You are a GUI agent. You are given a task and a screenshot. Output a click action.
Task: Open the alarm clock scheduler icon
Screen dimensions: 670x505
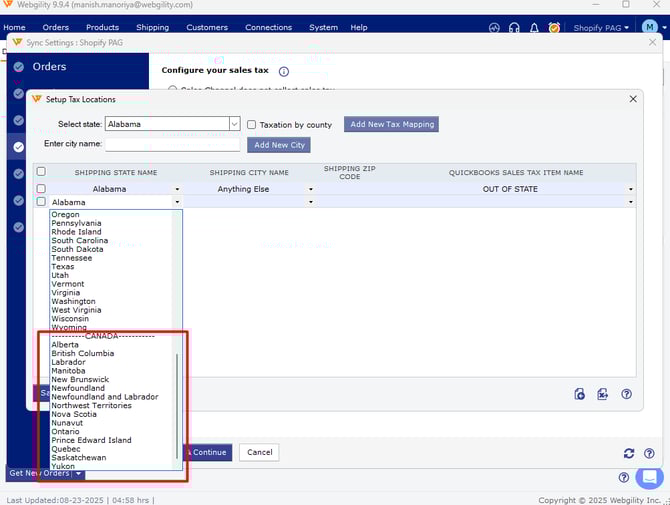tap(554, 27)
